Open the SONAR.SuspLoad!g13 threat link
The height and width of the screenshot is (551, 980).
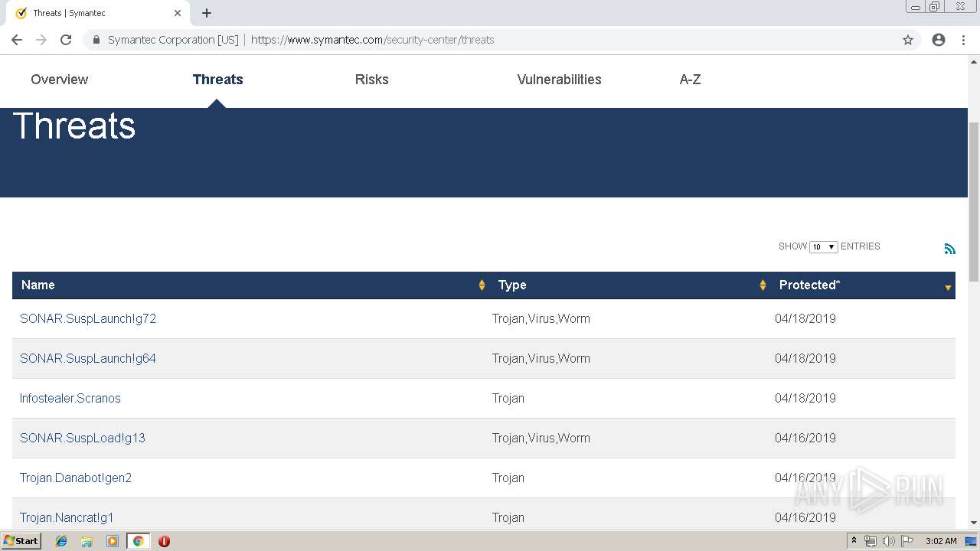(x=83, y=439)
